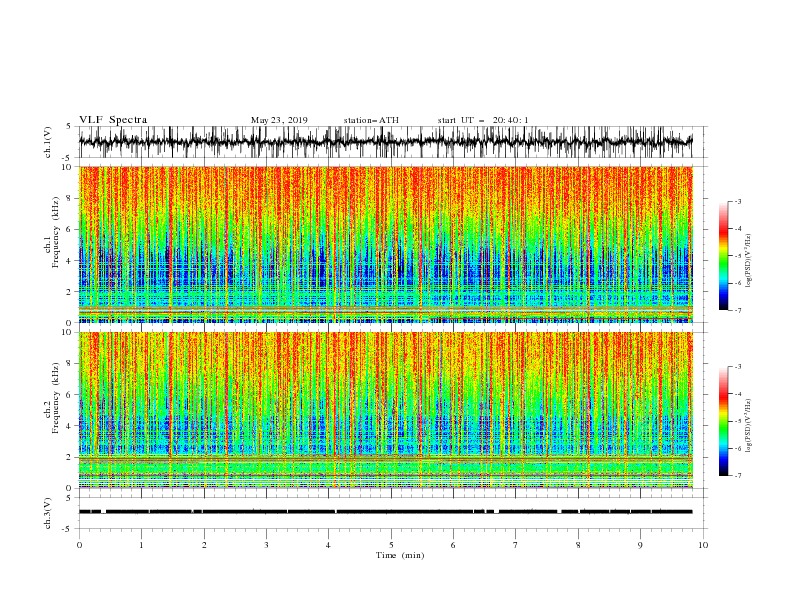The height and width of the screenshot is (612, 792).
Task: Click time axis tick label "9"
Action: tap(640, 545)
